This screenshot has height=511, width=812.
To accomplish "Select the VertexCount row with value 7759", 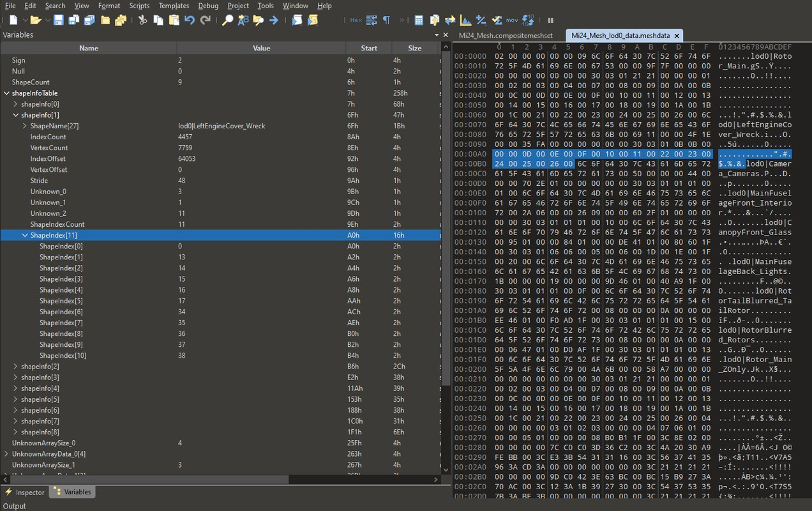I will [x=220, y=148].
